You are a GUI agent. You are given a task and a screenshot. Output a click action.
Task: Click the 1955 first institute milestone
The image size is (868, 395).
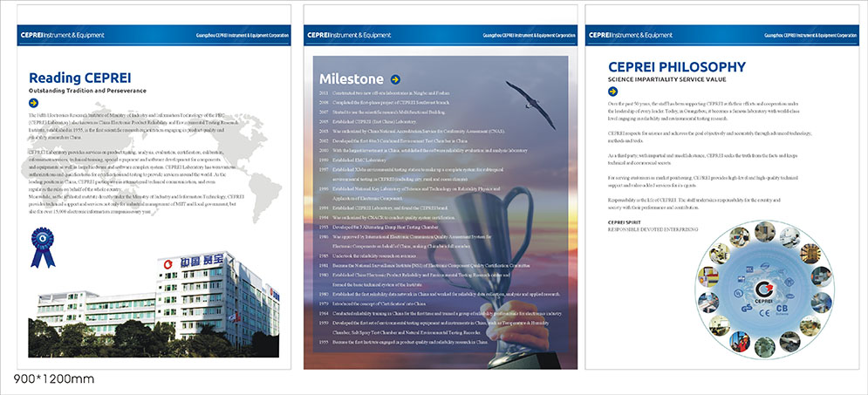(404, 343)
